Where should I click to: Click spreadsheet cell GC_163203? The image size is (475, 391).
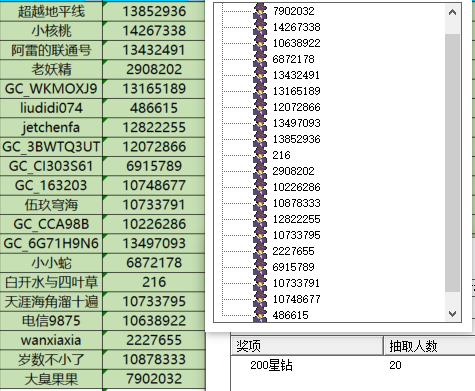point(51,185)
